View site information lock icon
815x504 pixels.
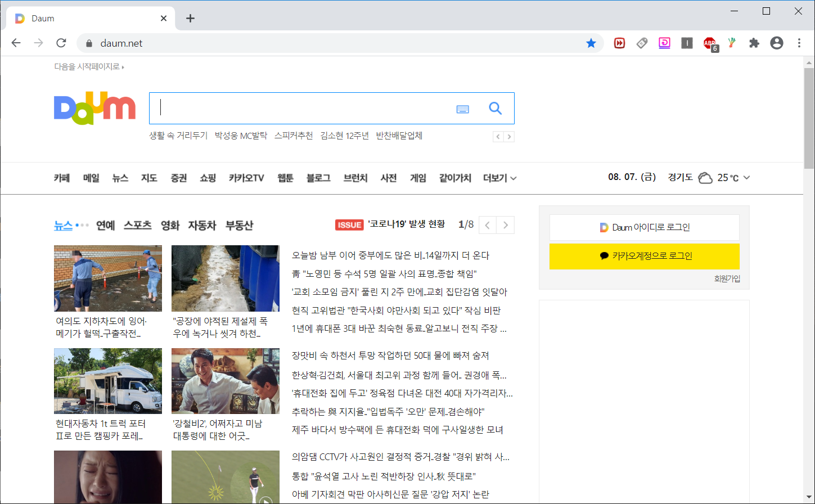pyautogui.click(x=88, y=43)
